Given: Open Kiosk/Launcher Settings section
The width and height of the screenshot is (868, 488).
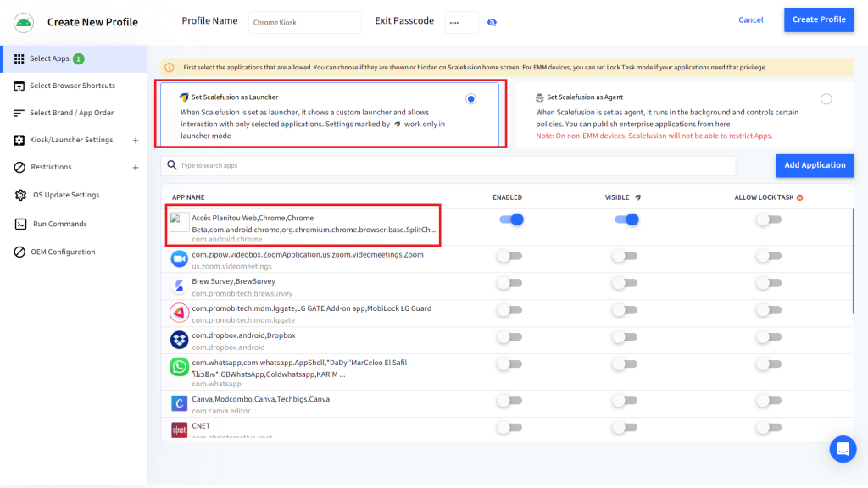Looking at the screenshot, I should coord(71,140).
